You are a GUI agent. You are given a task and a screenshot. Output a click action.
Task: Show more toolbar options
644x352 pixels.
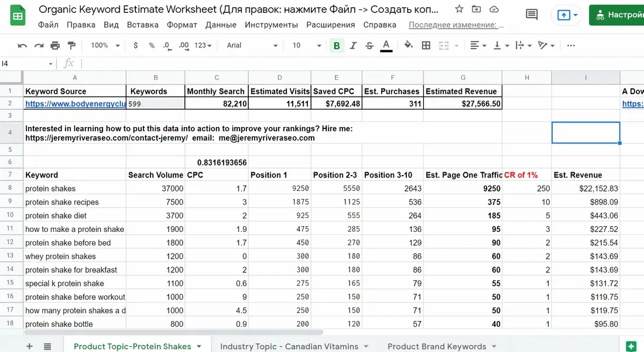tap(571, 46)
